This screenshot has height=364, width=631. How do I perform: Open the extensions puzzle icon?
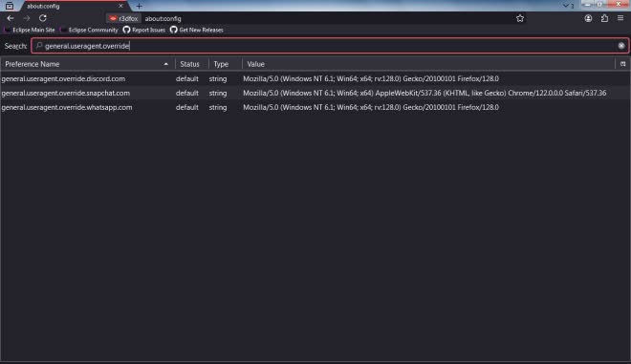[x=604, y=18]
